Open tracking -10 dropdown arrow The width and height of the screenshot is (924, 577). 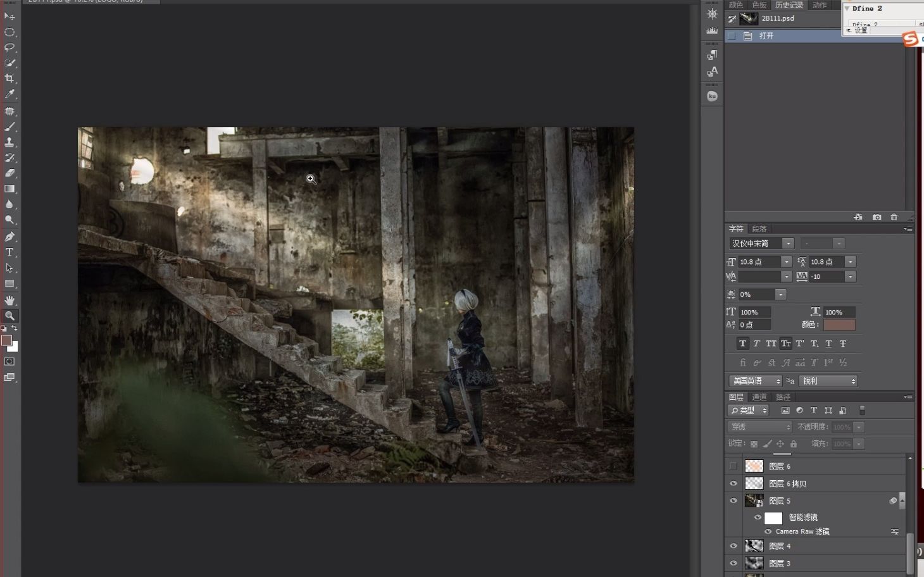point(851,276)
